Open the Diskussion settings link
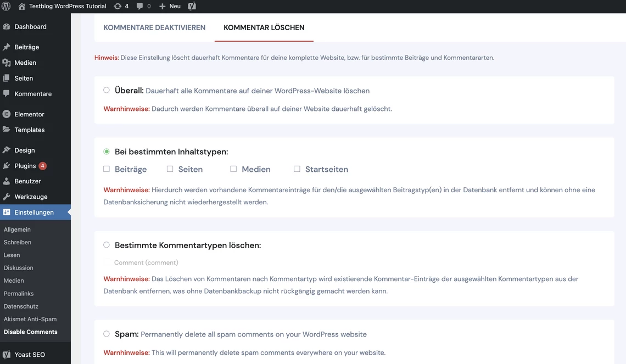 click(x=19, y=267)
